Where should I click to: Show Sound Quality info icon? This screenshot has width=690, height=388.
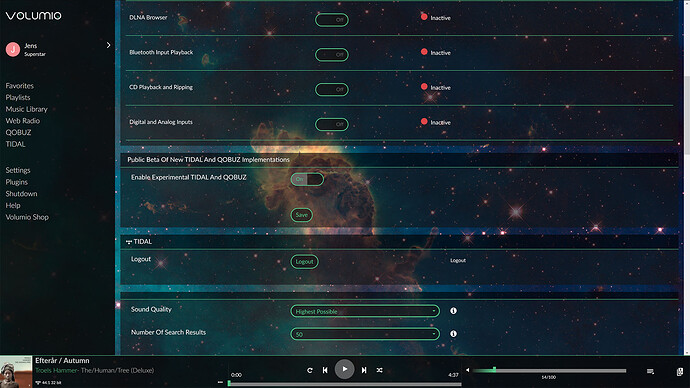(453, 311)
